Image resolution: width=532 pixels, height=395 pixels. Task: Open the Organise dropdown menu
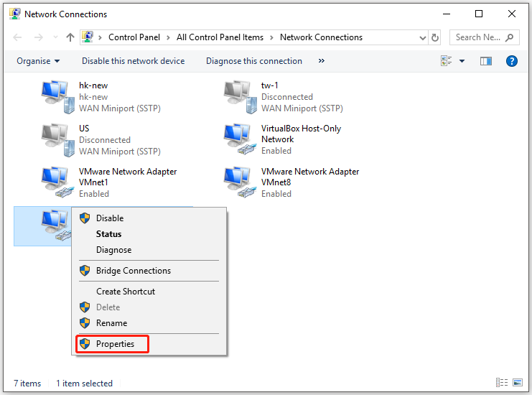coord(38,61)
